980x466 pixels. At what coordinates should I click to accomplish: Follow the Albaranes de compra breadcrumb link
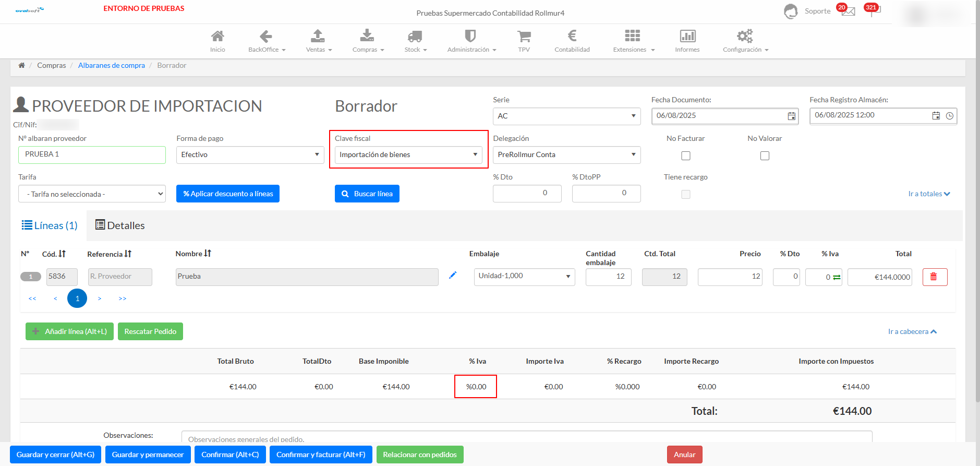[x=111, y=65]
